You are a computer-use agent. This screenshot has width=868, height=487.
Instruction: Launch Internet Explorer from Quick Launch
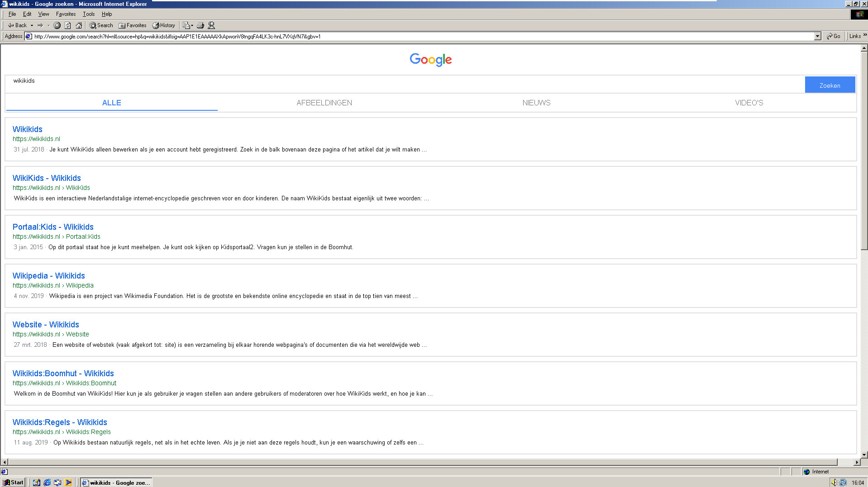pyautogui.click(x=47, y=482)
